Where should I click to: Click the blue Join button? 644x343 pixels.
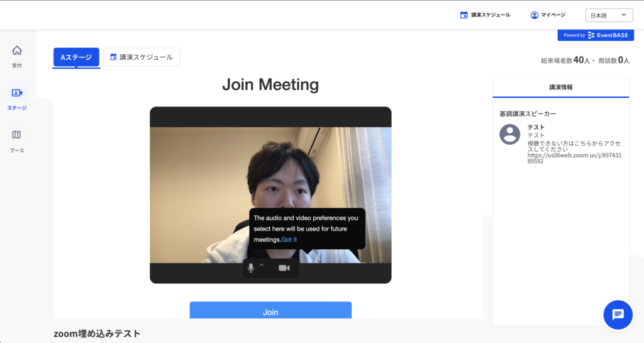pos(270,310)
